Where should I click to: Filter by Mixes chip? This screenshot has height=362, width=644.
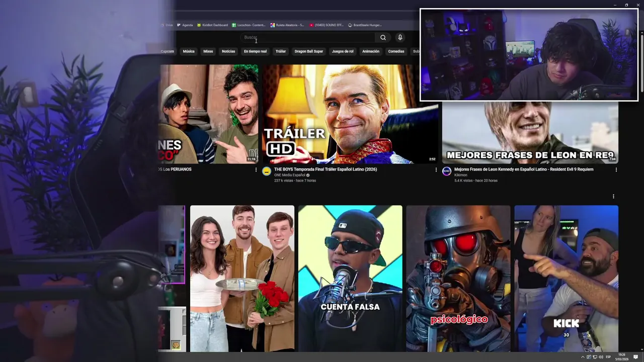pos(208,51)
